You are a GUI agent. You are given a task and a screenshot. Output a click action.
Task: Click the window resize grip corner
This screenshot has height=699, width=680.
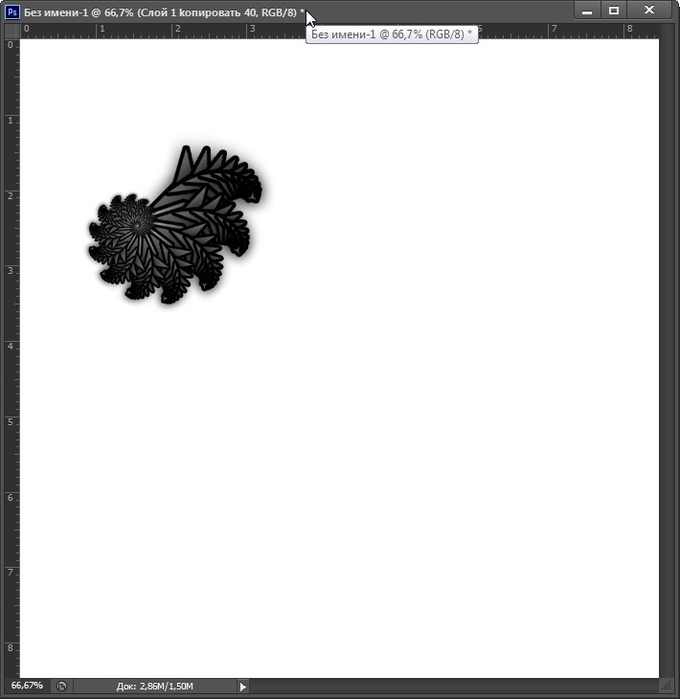pyautogui.click(x=666, y=685)
